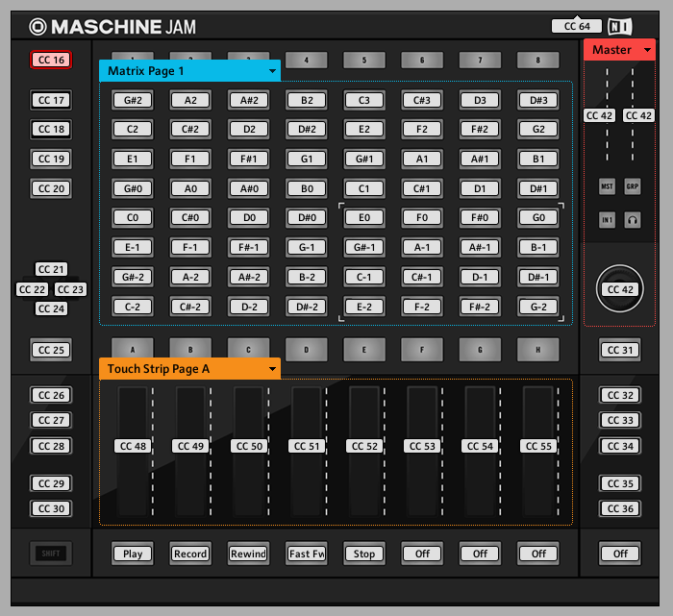
Task: Click the headphones cue button
Action: pos(633,220)
